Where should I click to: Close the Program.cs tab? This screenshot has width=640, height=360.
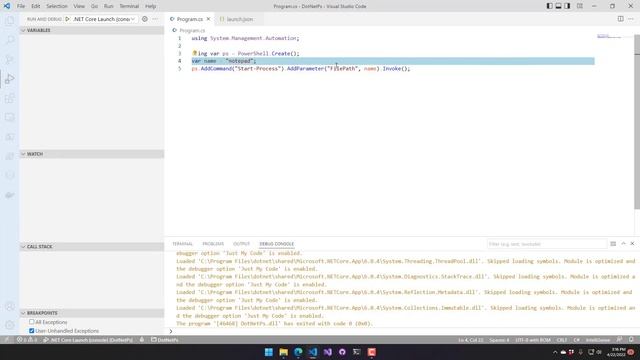pos(209,19)
